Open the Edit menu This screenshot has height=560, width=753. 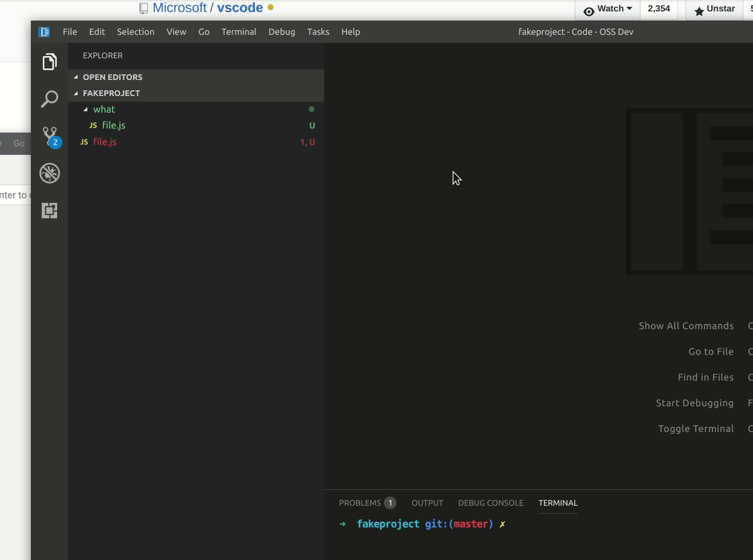97,32
